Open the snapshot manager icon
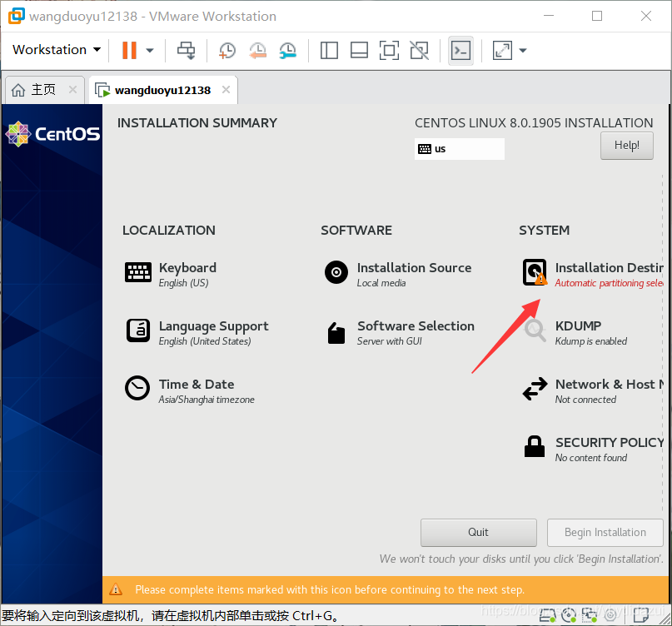The height and width of the screenshot is (626, 672). pos(287,50)
